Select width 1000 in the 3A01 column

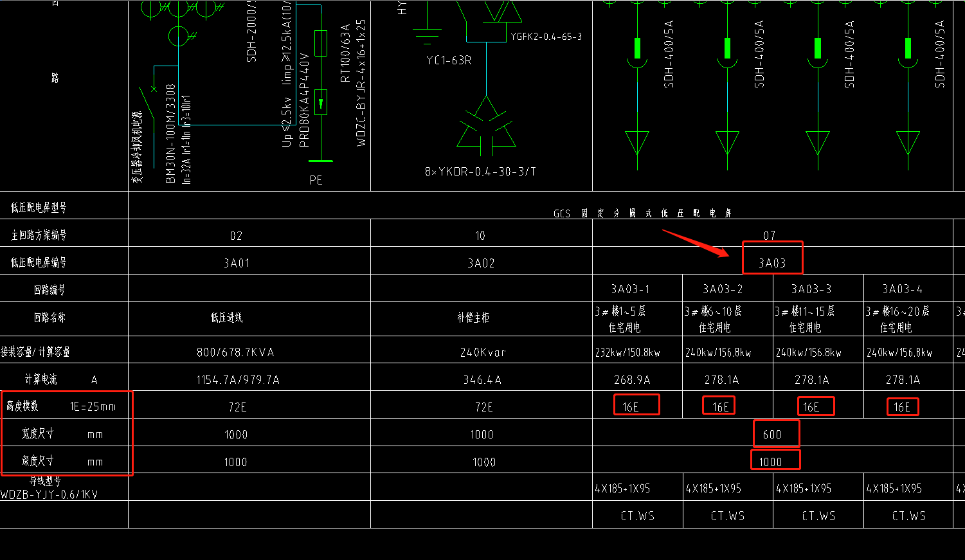[236, 435]
